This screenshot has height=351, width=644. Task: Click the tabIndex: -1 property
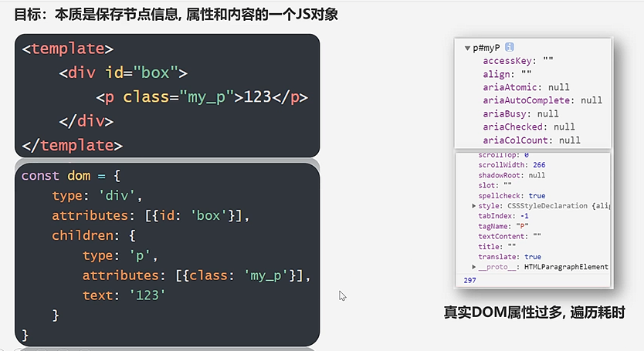coord(503,216)
